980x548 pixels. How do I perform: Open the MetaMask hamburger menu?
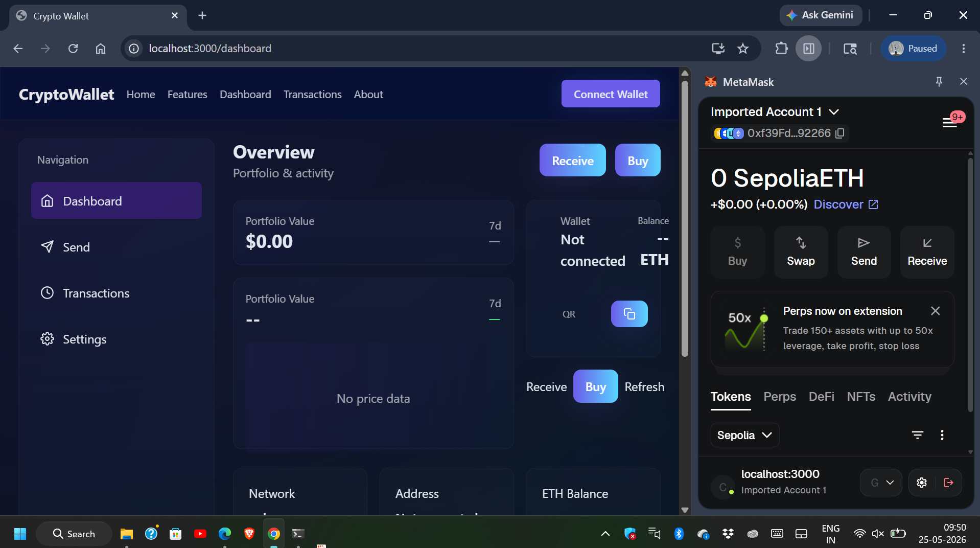pos(949,123)
